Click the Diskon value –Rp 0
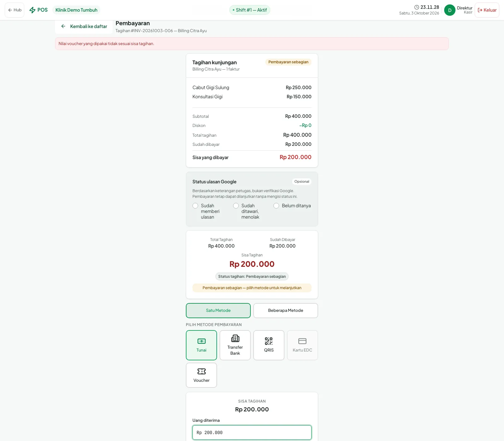This screenshot has width=504, height=441. coord(305,125)
